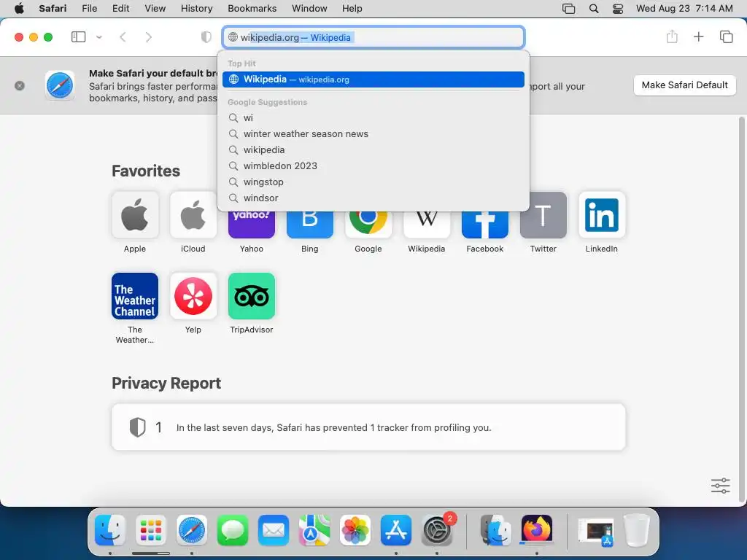Screen dimensions: 747x560
Task: Expand the sidebar tab group dropdown chevron
Action: click(x=99, y=37)
